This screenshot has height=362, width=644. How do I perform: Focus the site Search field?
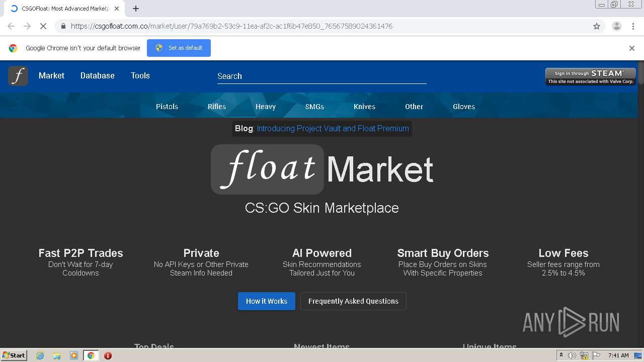click(x=322, y=76)
